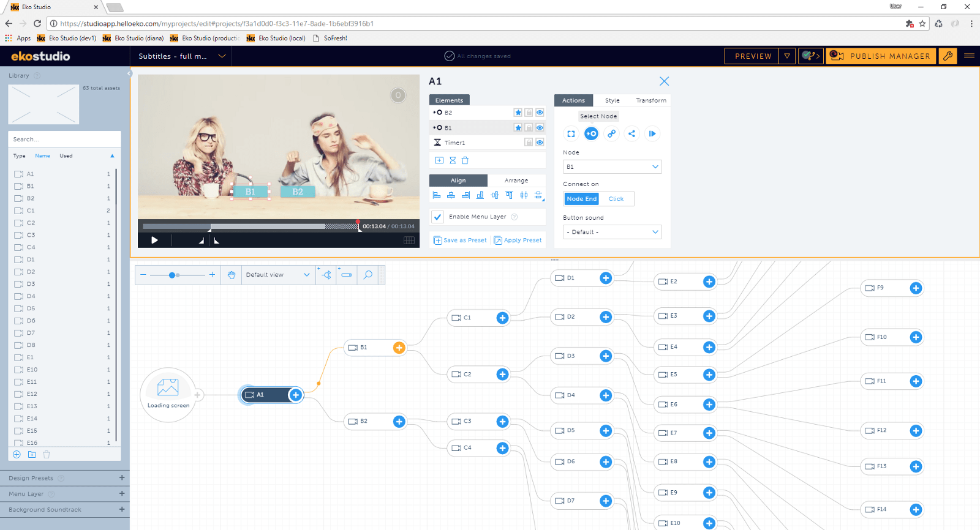Click the canvas zoom slider handle

click(173, 275)
